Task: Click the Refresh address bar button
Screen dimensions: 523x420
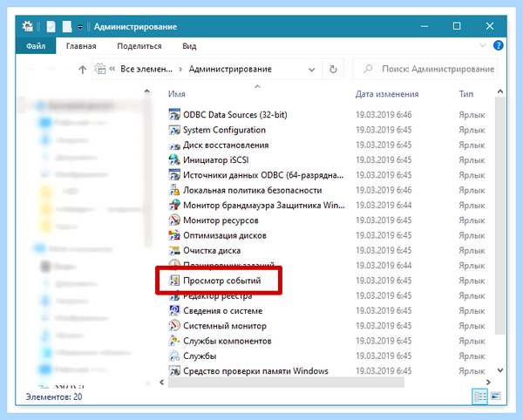Action: click(333, 69)
